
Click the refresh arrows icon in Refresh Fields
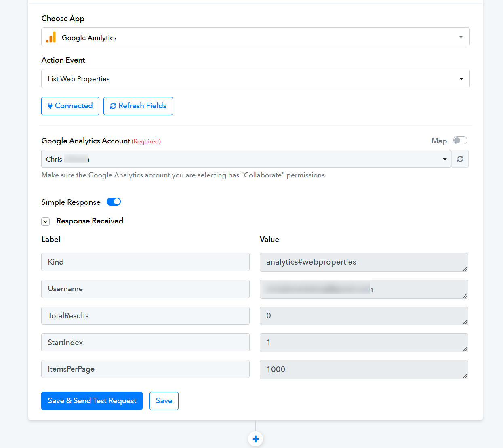click(x=113, y=106)
